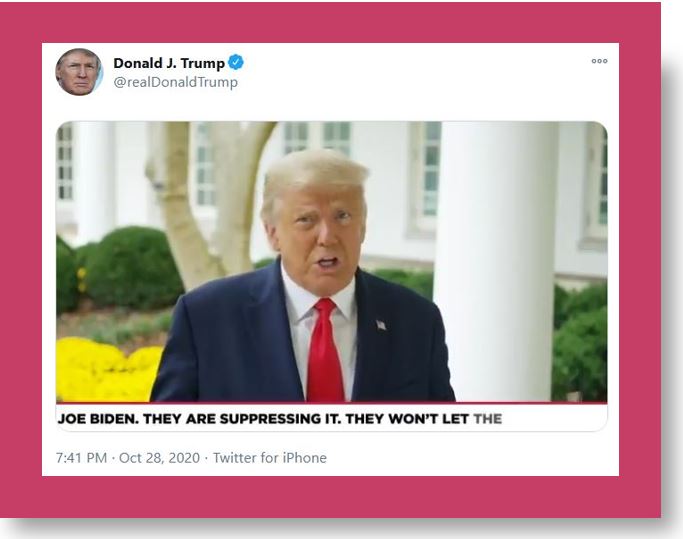Open the @realDonaldTrump handle link
Image resolution: width=683 pixels, height=539 pixels.
(x=176, y=82)
